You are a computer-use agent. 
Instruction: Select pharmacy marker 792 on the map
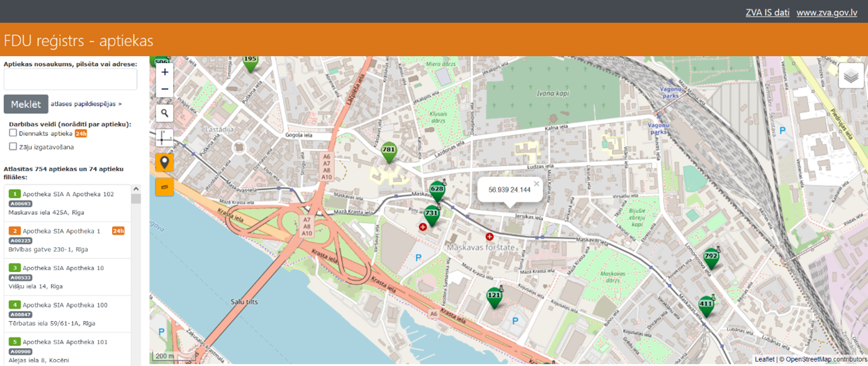click(x=711, y=258)
